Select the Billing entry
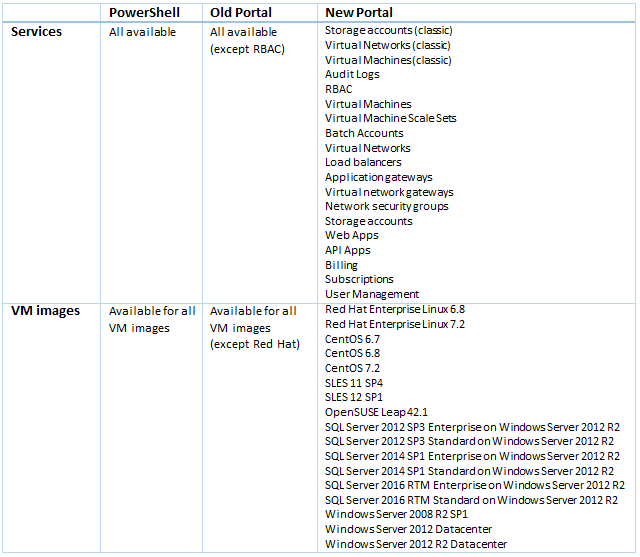 (341, 265)
